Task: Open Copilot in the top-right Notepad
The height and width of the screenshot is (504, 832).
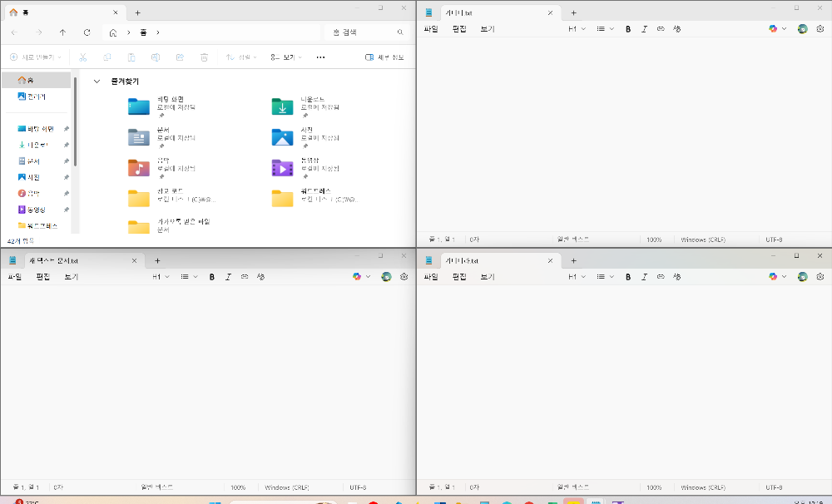Action: pos(772,28)
